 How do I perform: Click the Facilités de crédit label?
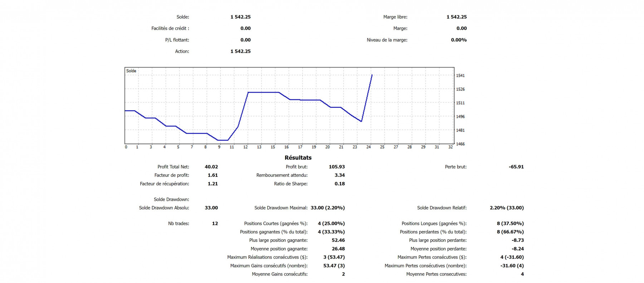coord(170,28)
